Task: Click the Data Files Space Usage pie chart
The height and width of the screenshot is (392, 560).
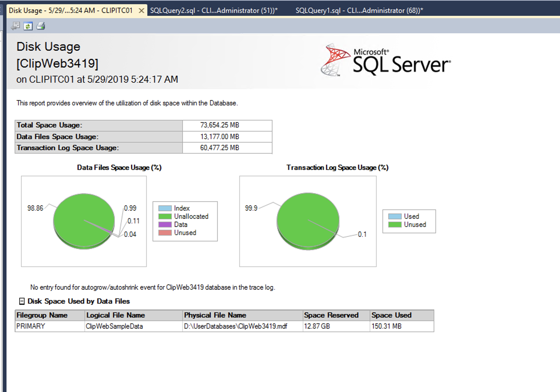Action: [84, 221]
